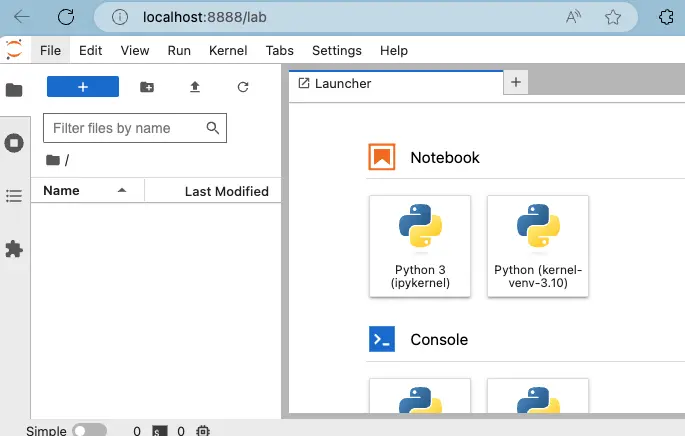Add page to favorites with the star icon
The height and width of the screenshot is (436, 685).
(613, 17)
